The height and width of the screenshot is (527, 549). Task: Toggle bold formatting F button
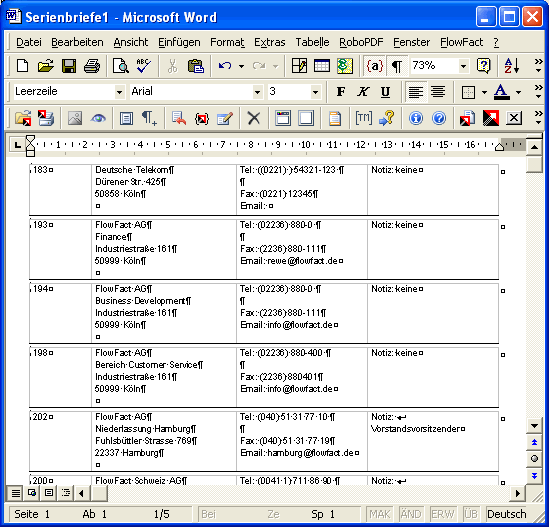coord(341,92)
